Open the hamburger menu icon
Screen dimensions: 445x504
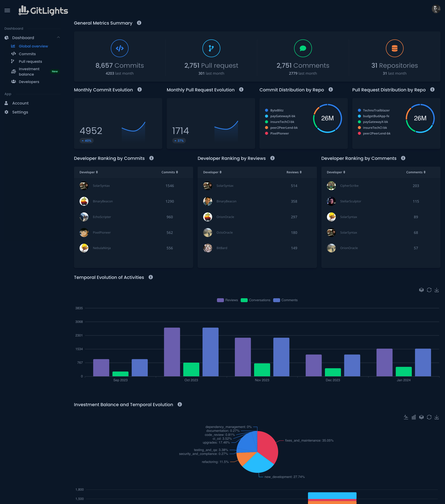pyautogui.click(x=7, y=10)
